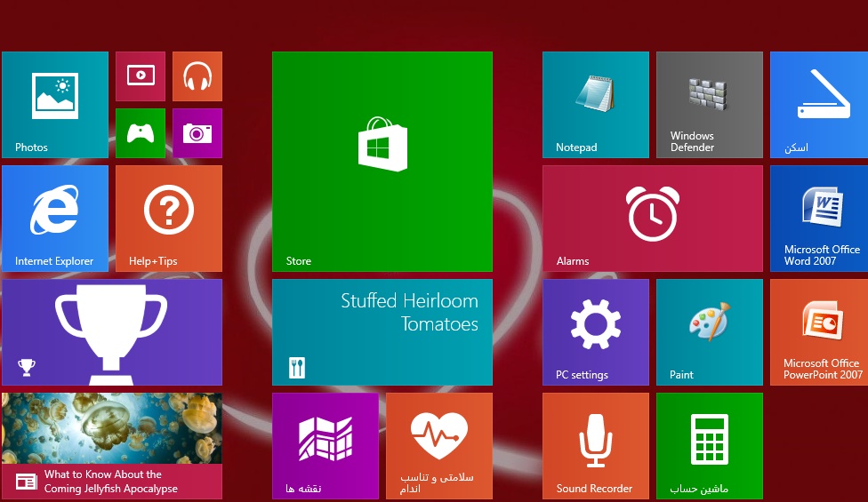Open the PC settings tile
The height and width of the screenshot is (502, 868).
click(596, 332)
